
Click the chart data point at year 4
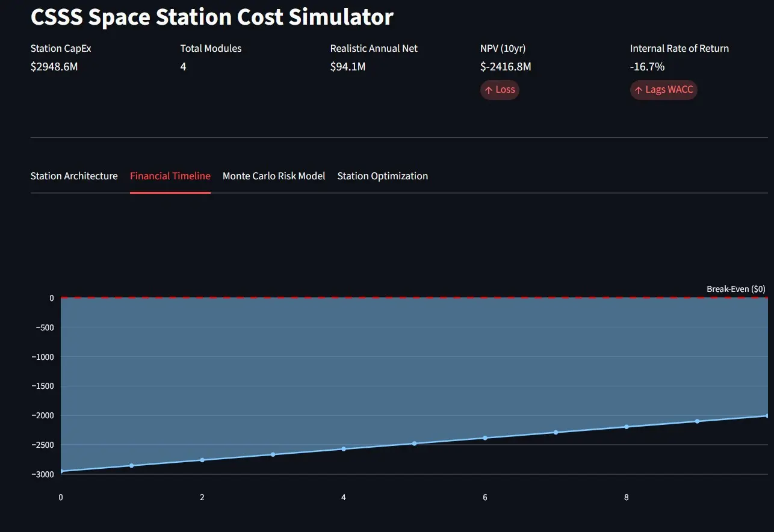[344, 449]
